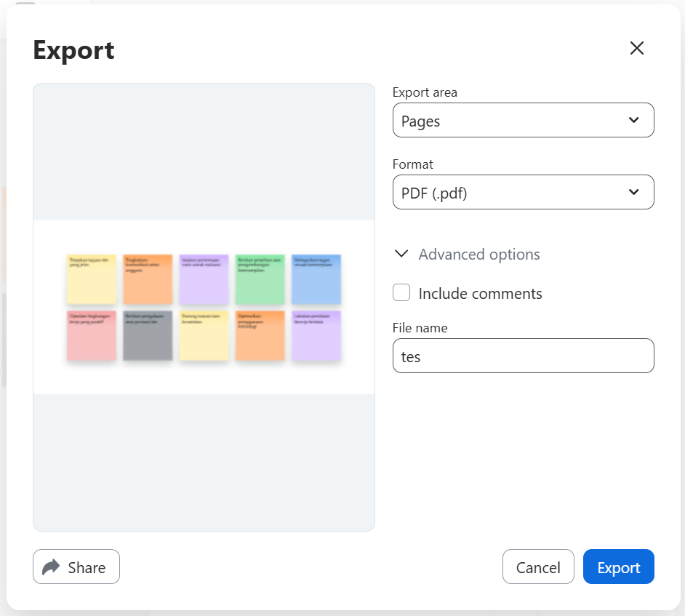Click the Share button
Image resolution: width=685 pixels, height=616 pixels.
coord(76,567)
